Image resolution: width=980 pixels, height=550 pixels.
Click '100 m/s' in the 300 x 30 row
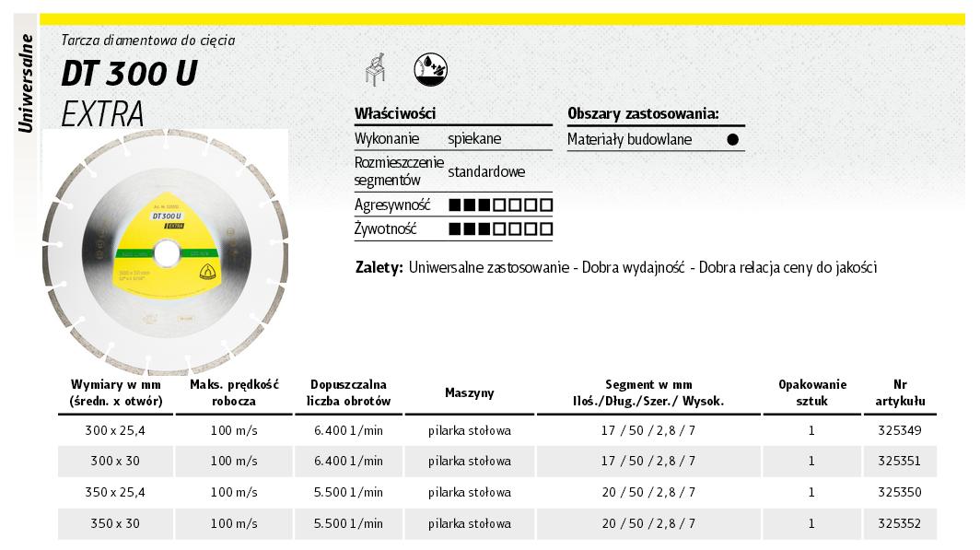point(234,462)
